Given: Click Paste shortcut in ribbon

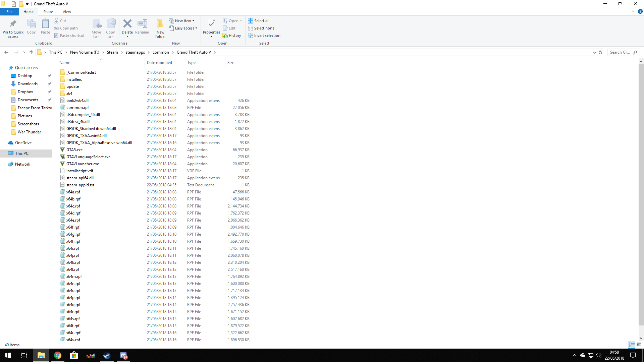Looking at the screenshot, I should pos(69,36).
